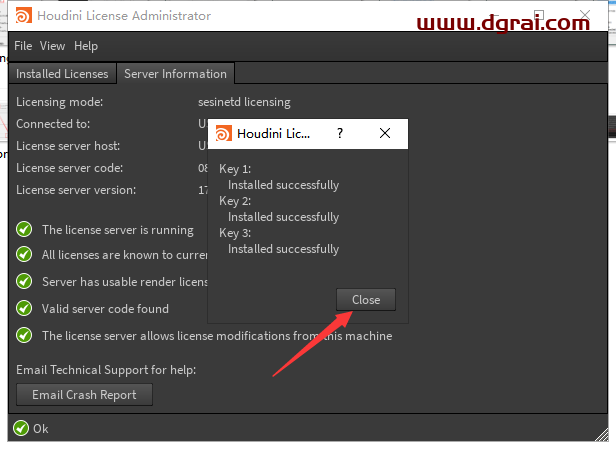Click the 'Key 1:' line in the dialog
Image resolution: width=616 pixels, height=449 pixels.
[x=235, y=169]
